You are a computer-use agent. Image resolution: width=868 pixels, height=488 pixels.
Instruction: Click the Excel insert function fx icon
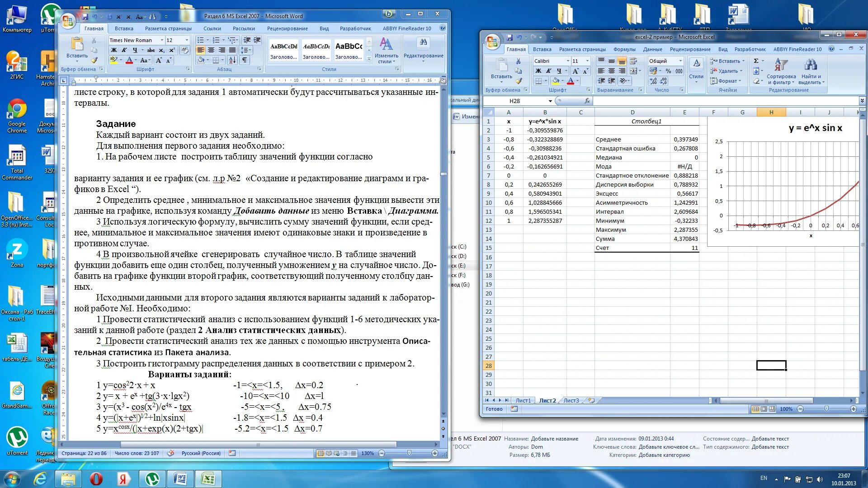click(587, 101)
